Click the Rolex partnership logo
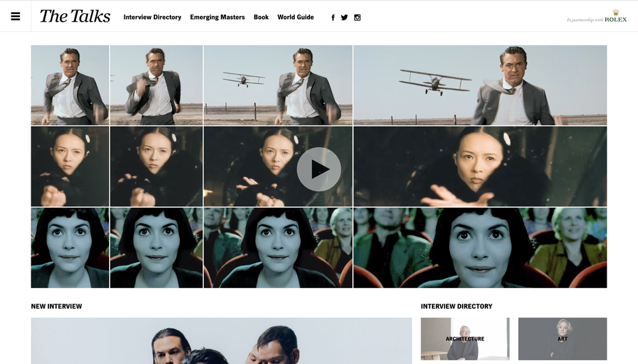The image size is (638, 364). point(597,17)
